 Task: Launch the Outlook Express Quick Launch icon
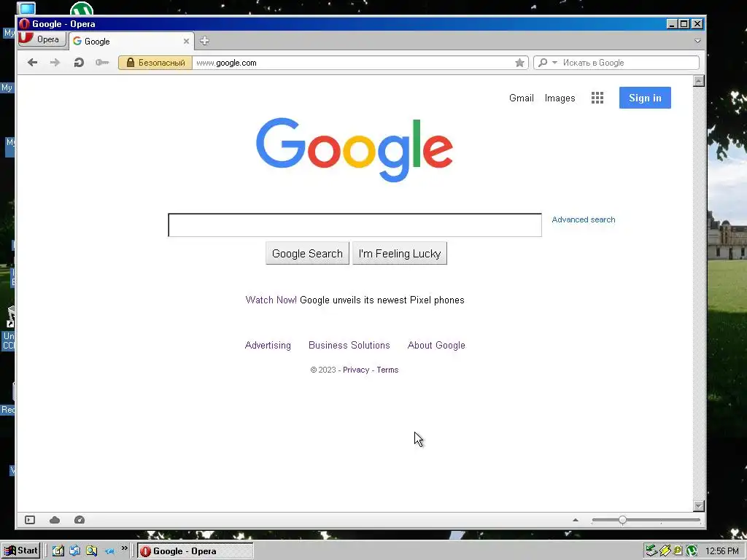[x=75, y=551]
